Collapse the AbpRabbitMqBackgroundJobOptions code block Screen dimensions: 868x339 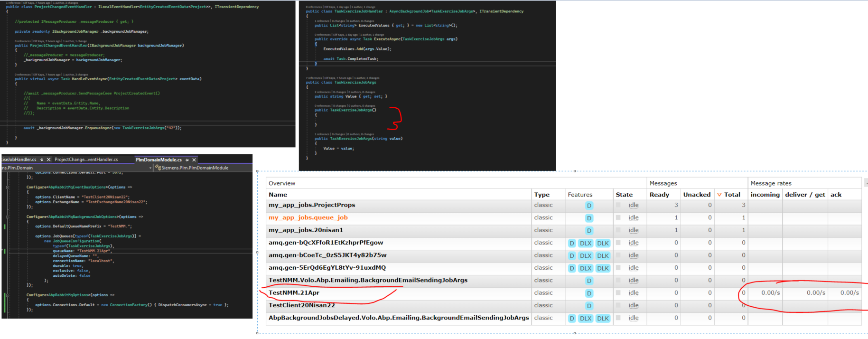[8, 217]
